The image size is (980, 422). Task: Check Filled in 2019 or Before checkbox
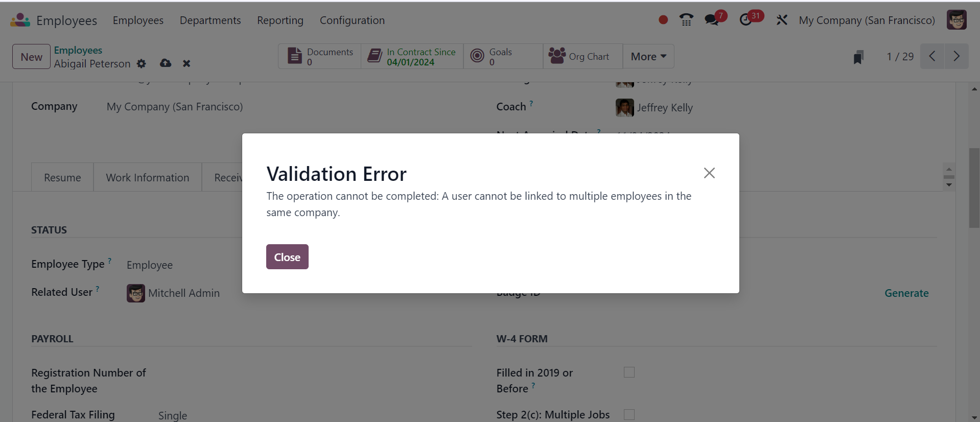629,372
